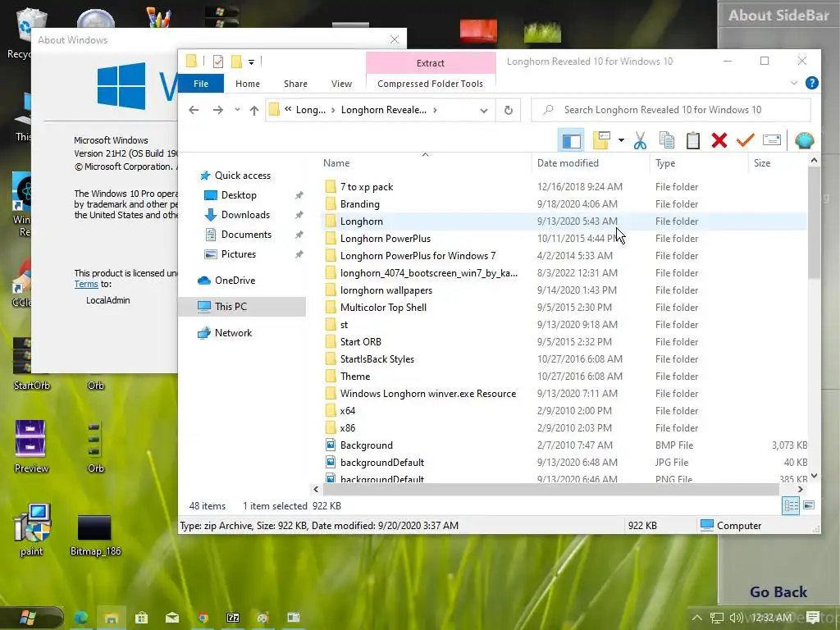Switch to the View ribbon tab

pos(341,84)
